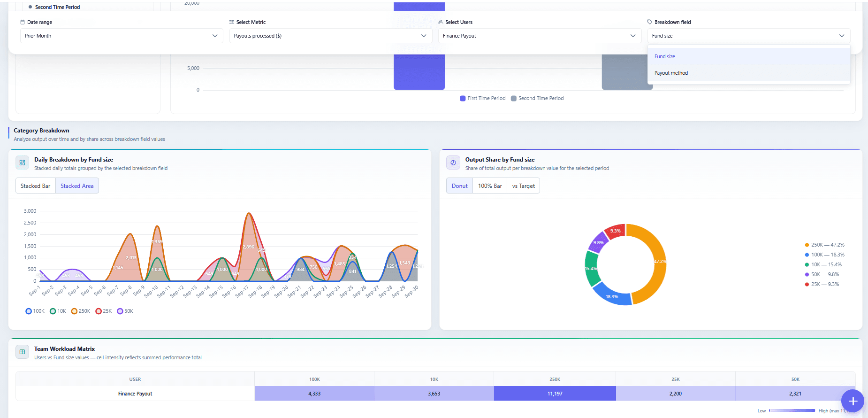868x418 pixels.
Task: Click the 50K — 9.8% donut legend entry
Action: pos(822,274)
